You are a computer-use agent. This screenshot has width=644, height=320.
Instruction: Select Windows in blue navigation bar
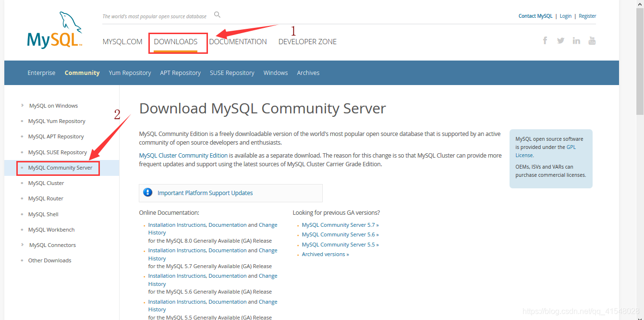point(276,73)
